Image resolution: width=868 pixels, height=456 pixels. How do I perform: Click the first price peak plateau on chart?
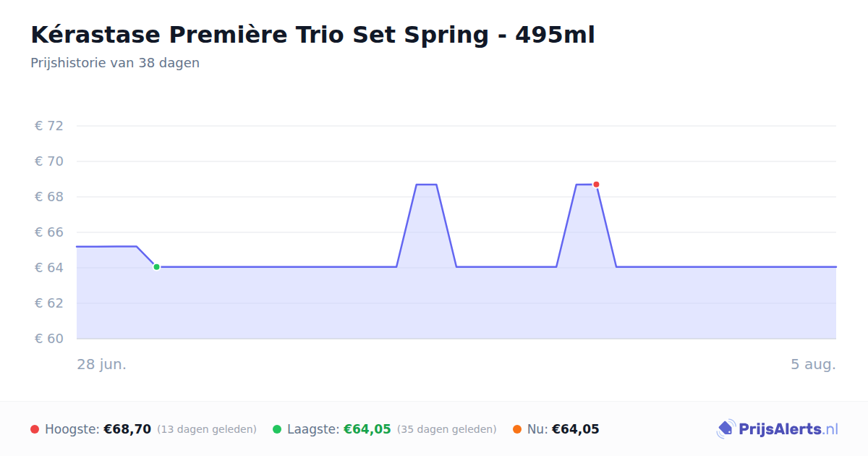(426, 185)
